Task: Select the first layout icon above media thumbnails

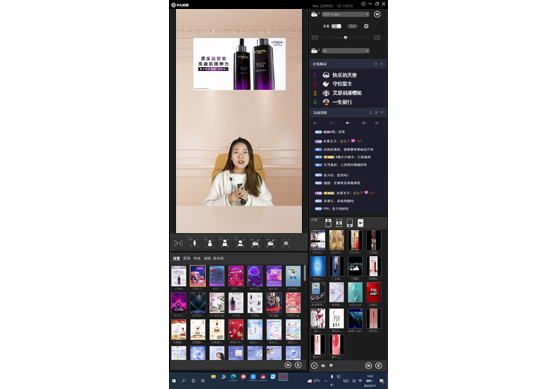Action: pos(328,223)
